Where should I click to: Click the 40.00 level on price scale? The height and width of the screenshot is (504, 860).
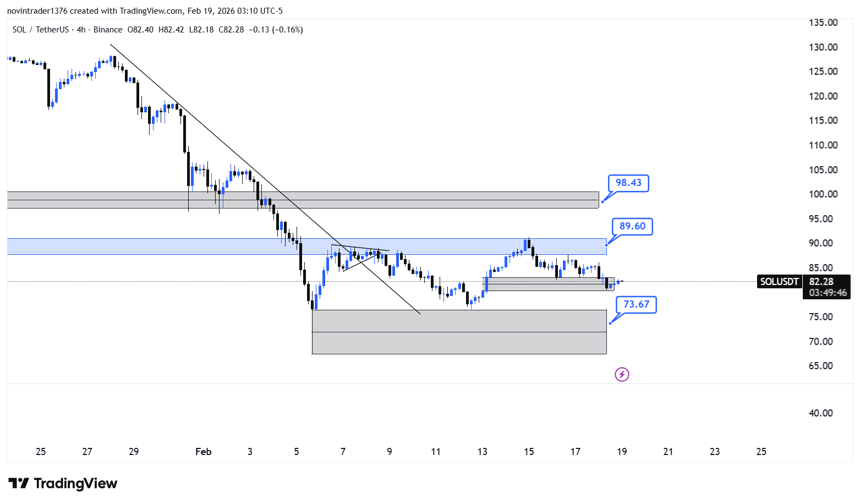(x=820, y=413)
